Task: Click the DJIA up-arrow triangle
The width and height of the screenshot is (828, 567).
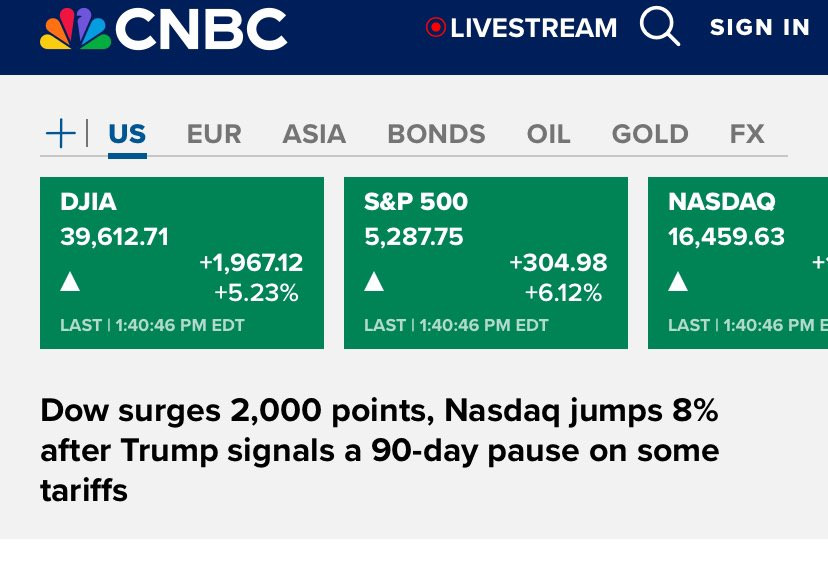Action: pyautogui.click(x=70, y=281)
